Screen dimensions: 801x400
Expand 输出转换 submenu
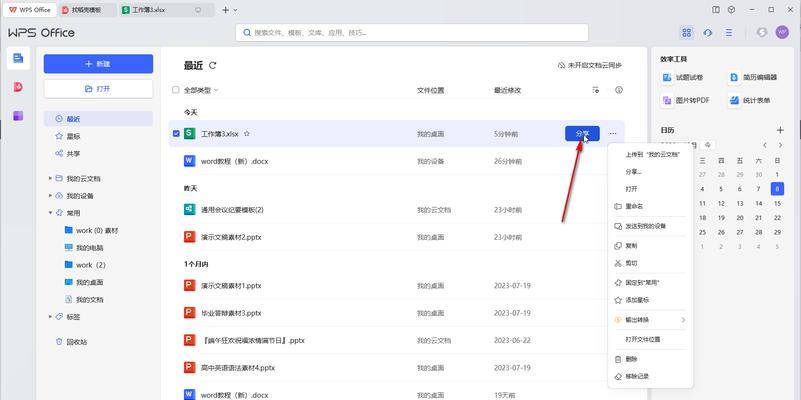click(650, 320)
